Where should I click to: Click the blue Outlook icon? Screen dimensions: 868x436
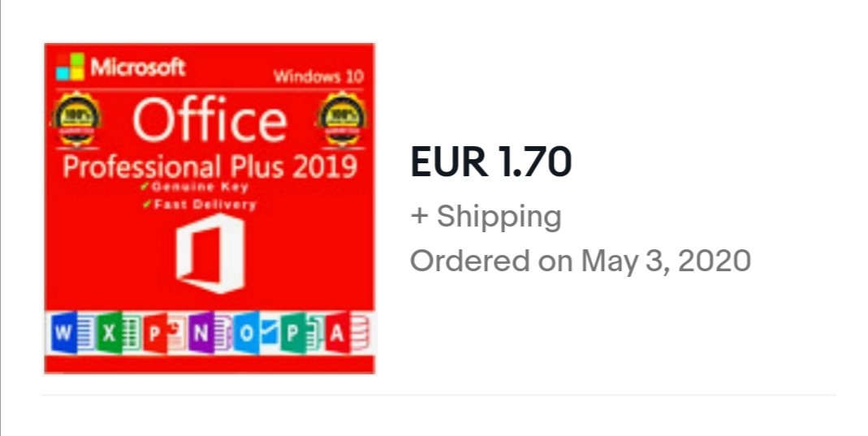pyautogui.click(x=255, y=333)
